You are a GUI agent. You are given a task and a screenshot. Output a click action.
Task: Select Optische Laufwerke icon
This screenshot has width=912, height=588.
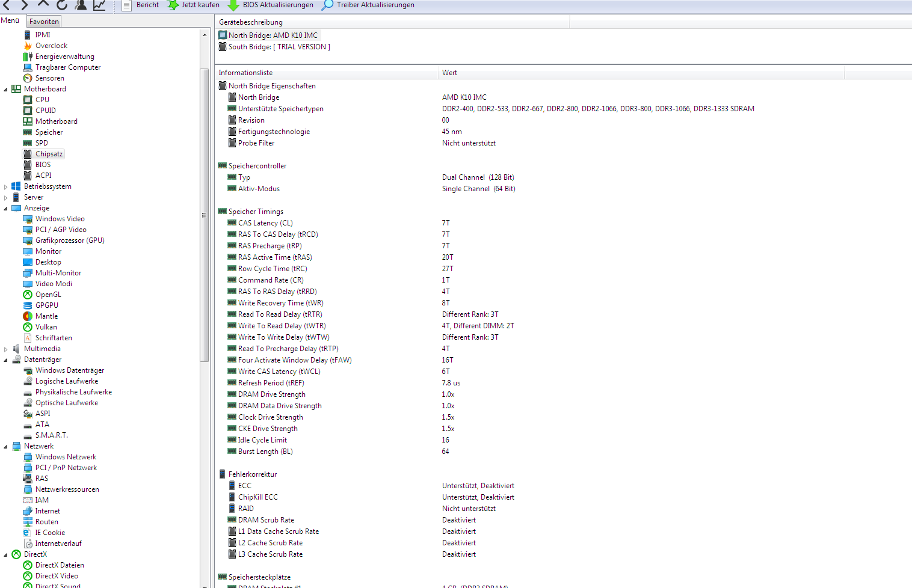28,403
